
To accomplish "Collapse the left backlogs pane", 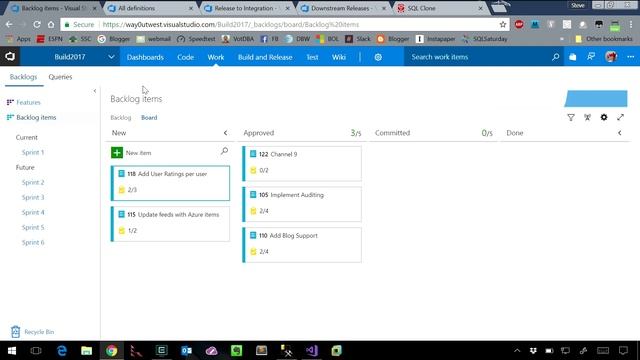I will pos(95,91).
